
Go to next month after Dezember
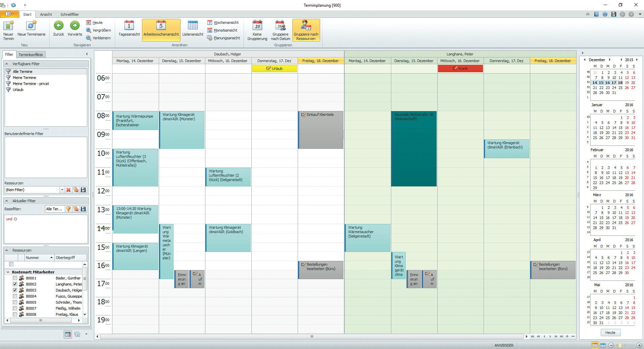pos(610,60)
